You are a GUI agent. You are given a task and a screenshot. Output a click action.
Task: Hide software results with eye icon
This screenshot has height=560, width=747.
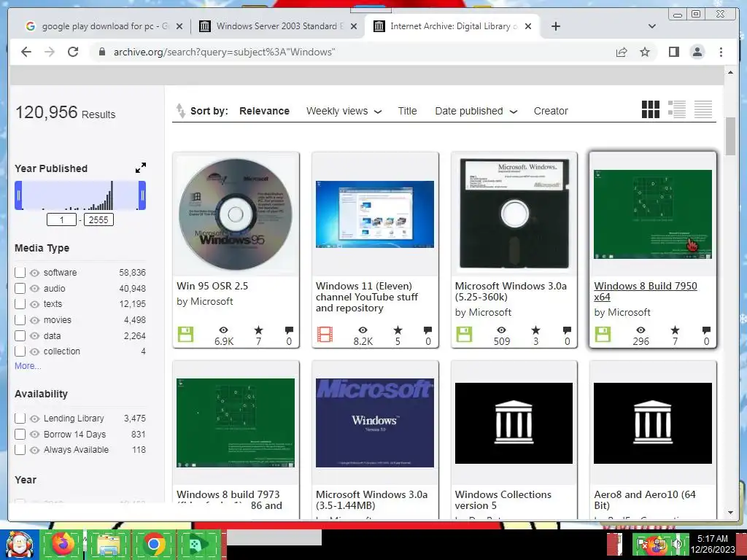click(34, 273)
